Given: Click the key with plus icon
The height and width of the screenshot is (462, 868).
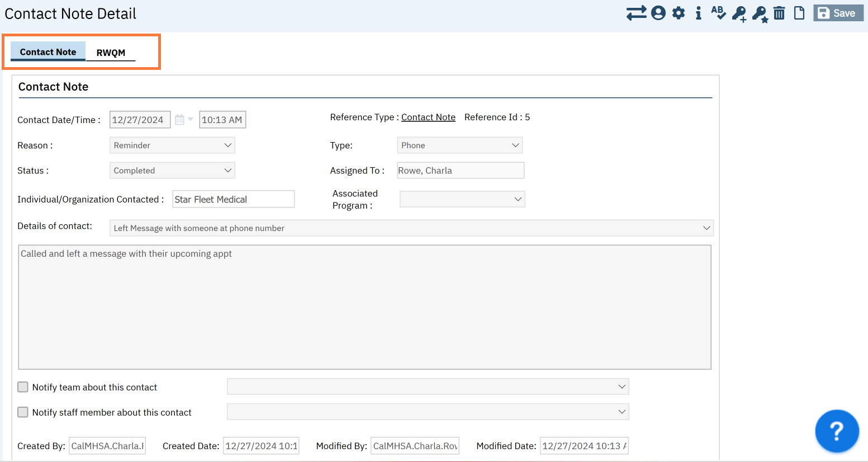Looking at the screenshot, I should coord(739,13).
